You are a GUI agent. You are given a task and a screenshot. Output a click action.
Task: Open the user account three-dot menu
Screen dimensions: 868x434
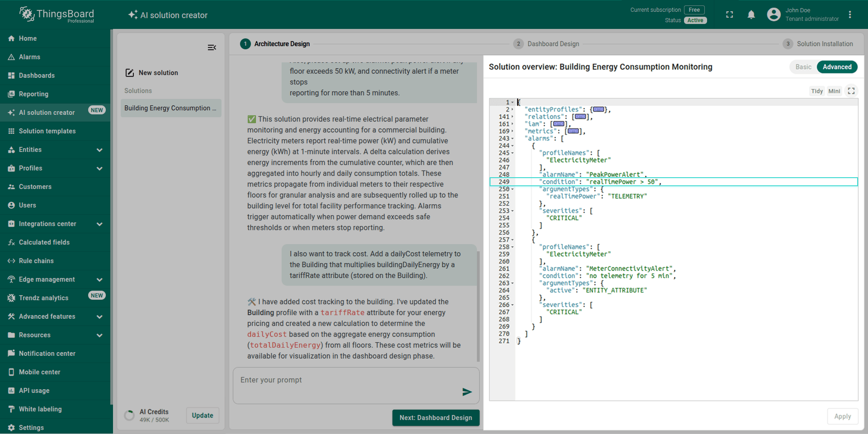click(x=850, y=15)
